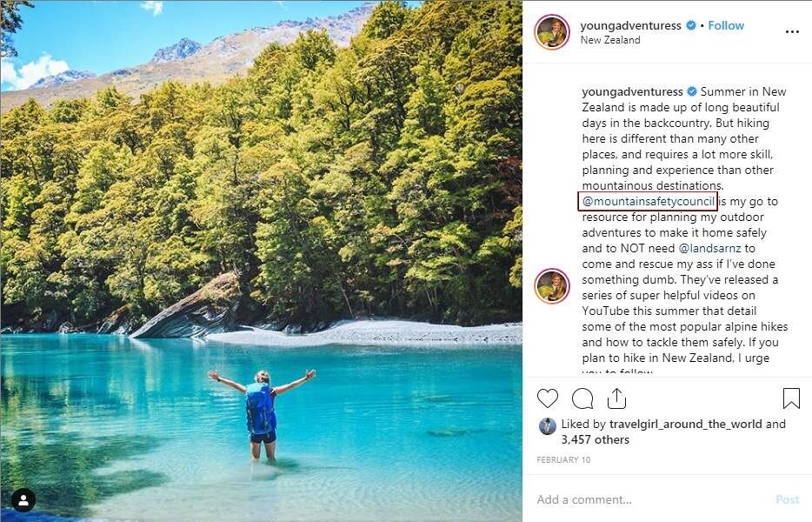Click the youngadventuress username in the caption

pos(633,92)
